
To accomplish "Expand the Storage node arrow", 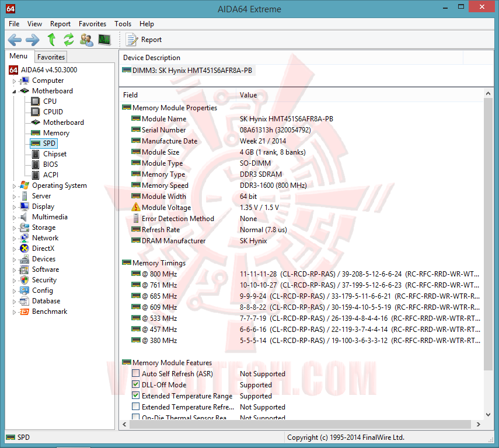I will click(14, 228).
